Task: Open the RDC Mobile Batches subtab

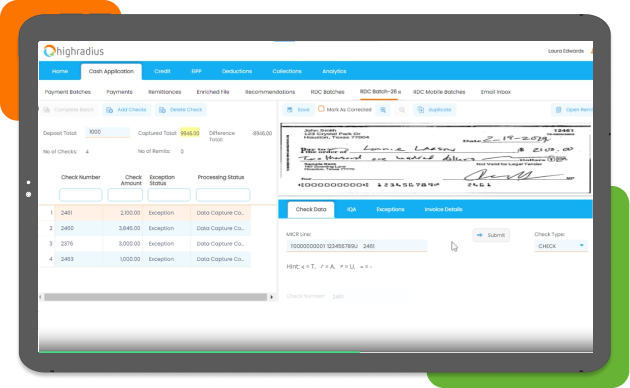Action: 439,92
